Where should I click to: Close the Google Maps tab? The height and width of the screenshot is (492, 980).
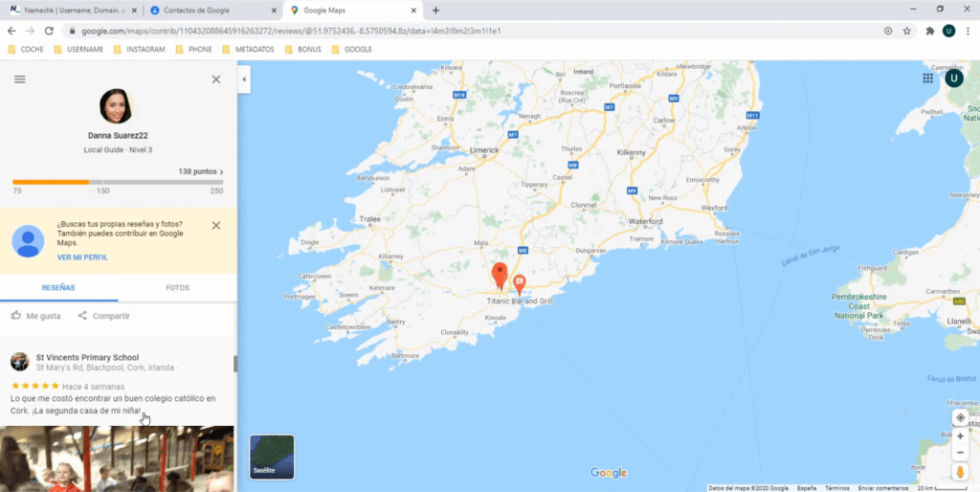(x=413, y=11)
